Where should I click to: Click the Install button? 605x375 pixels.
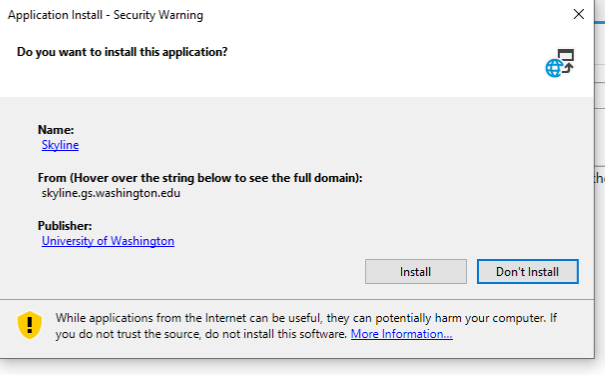416,272
